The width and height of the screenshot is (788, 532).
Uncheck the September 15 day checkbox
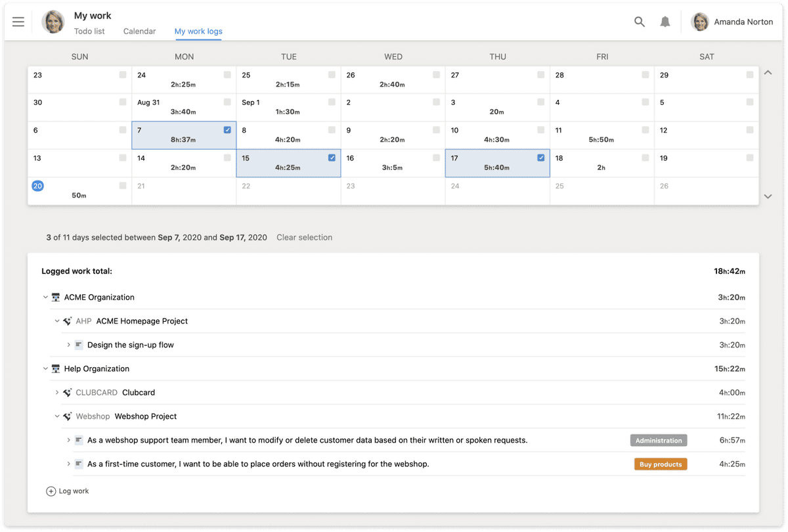(x=332, y=158)
